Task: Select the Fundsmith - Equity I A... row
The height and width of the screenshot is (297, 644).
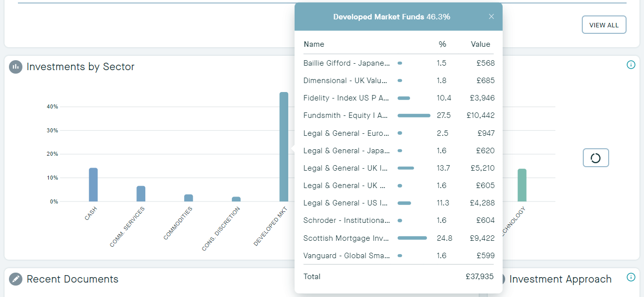Action: point(399,115)
